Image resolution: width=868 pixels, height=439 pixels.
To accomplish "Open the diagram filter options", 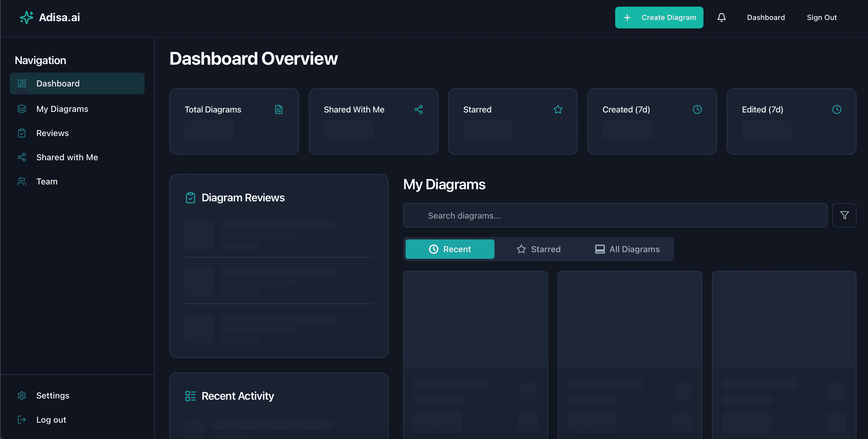I will (844, 215).
